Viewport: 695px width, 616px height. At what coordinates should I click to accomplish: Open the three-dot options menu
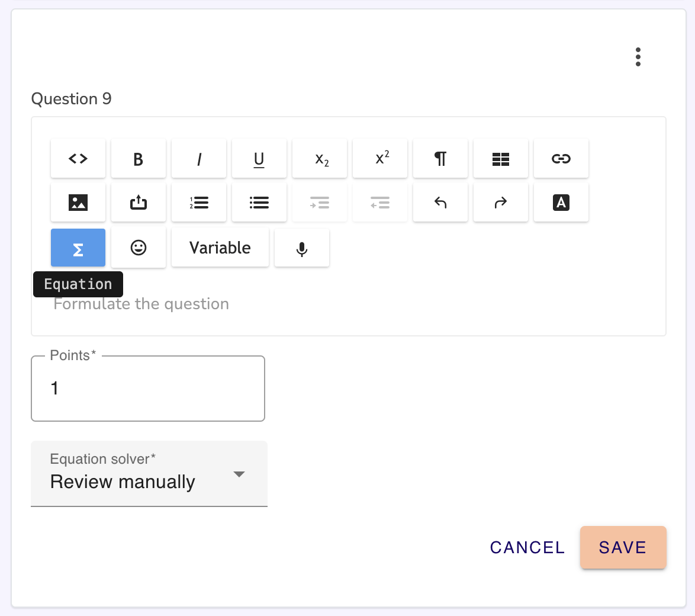pyautogui.click(x=638, y=57)
